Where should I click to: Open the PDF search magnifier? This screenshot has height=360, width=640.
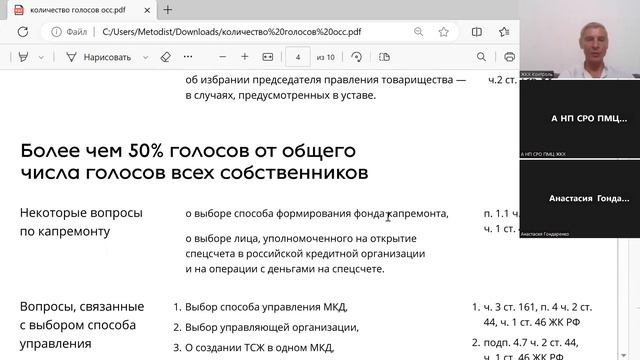pyautogui.click(x=482, y=57)
